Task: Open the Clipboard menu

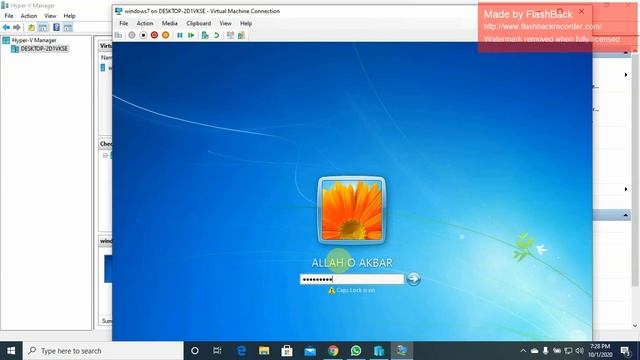Action: point(199,23)
